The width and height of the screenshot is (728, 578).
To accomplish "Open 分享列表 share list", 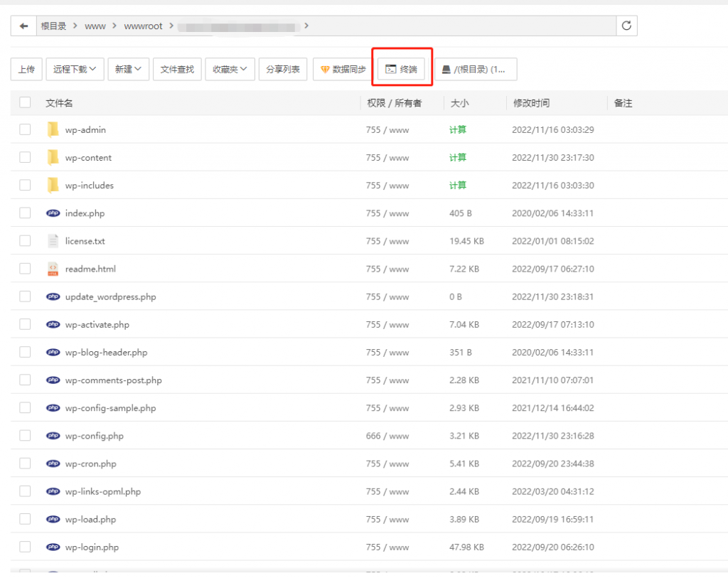I will click(283, 69).
